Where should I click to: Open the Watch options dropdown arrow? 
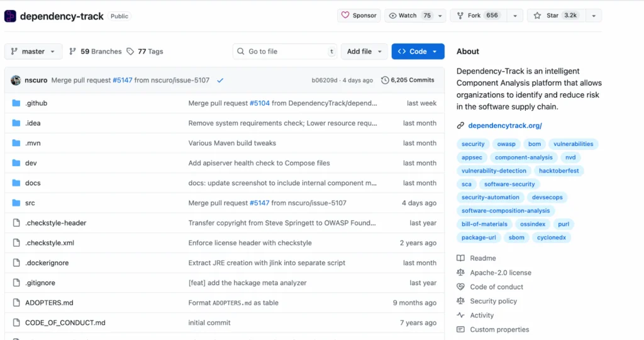tap(440, 16)
